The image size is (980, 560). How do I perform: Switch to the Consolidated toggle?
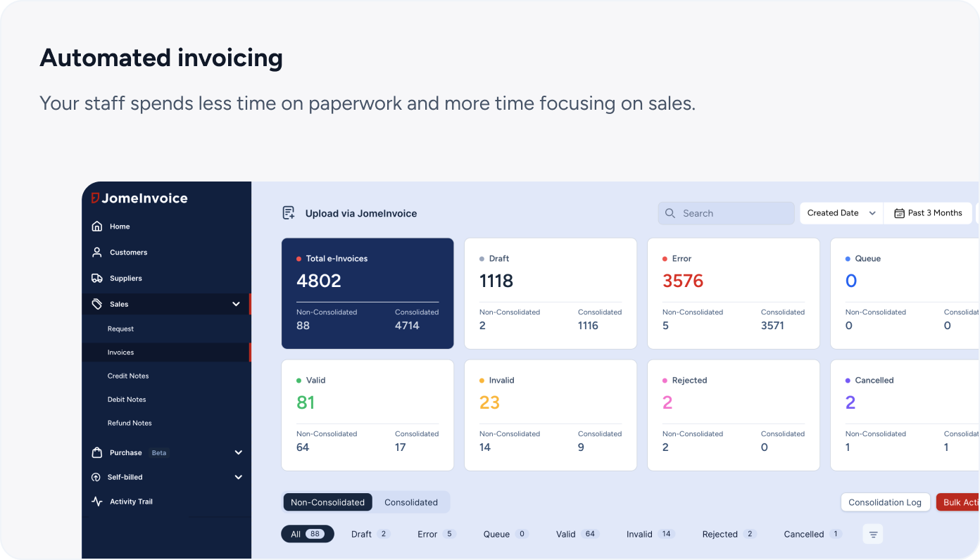coord(411,502)
